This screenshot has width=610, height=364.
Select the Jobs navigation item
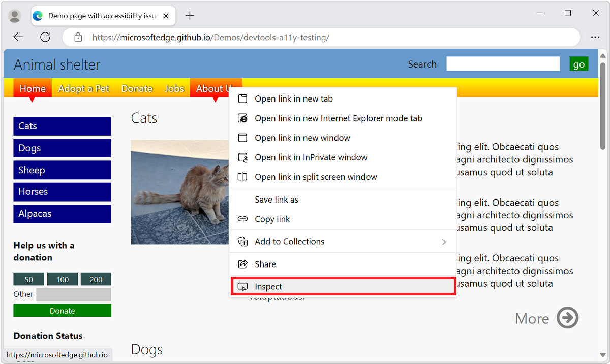[x=174, y=88]
